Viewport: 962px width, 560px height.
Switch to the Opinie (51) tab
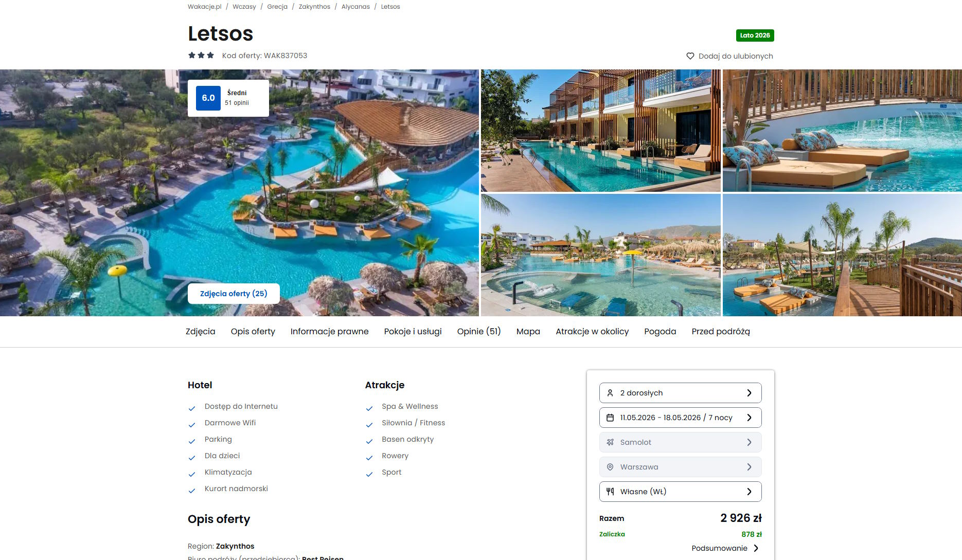(479, 332)
